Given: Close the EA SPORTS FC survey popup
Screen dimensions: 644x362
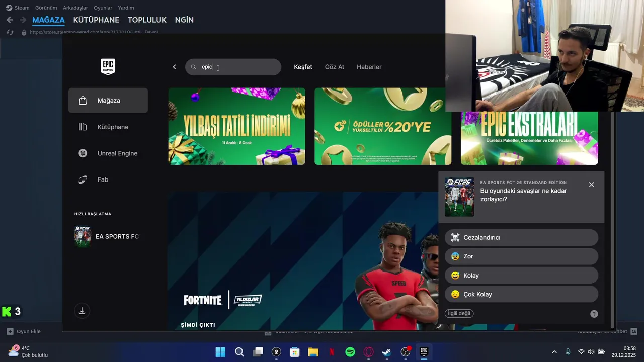Looking at the screenshot, I should pyautogui.click(x=591, y=185).
